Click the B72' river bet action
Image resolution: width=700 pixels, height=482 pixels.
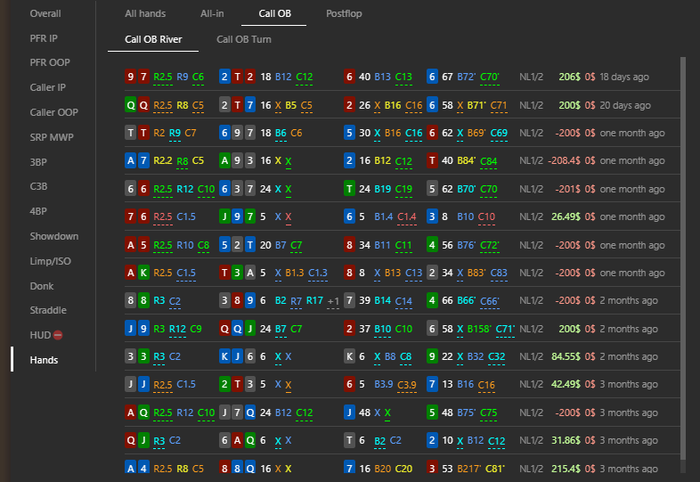(467, 77)
